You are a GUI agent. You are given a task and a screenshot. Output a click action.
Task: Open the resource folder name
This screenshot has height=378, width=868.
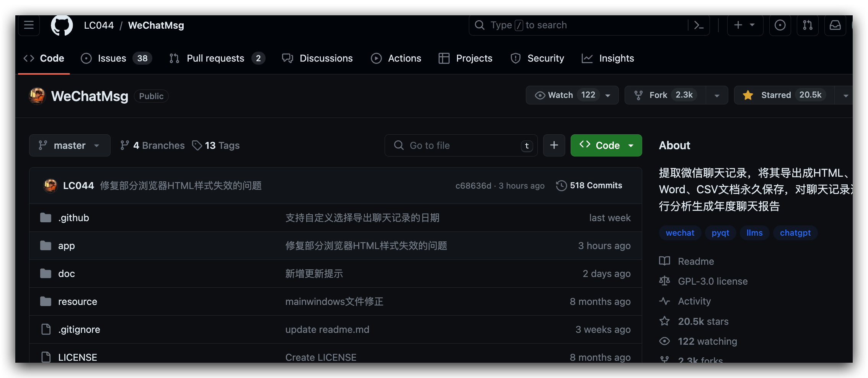[x=77, y=301]
